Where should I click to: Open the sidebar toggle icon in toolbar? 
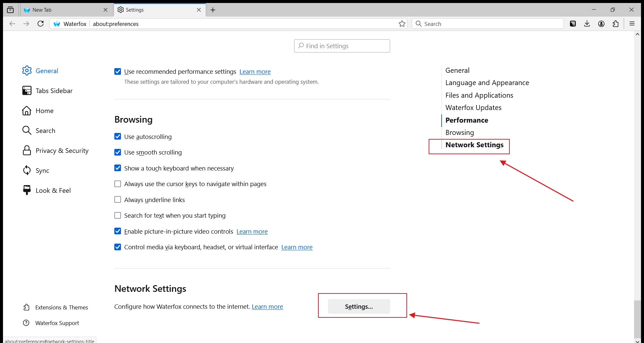pyautogui.click(x=573, y=24)
